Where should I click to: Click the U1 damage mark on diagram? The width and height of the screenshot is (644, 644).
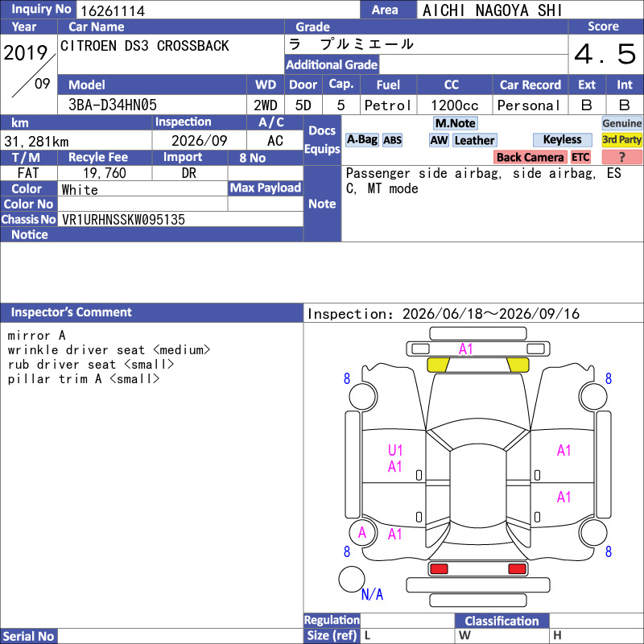click(395, 451)
